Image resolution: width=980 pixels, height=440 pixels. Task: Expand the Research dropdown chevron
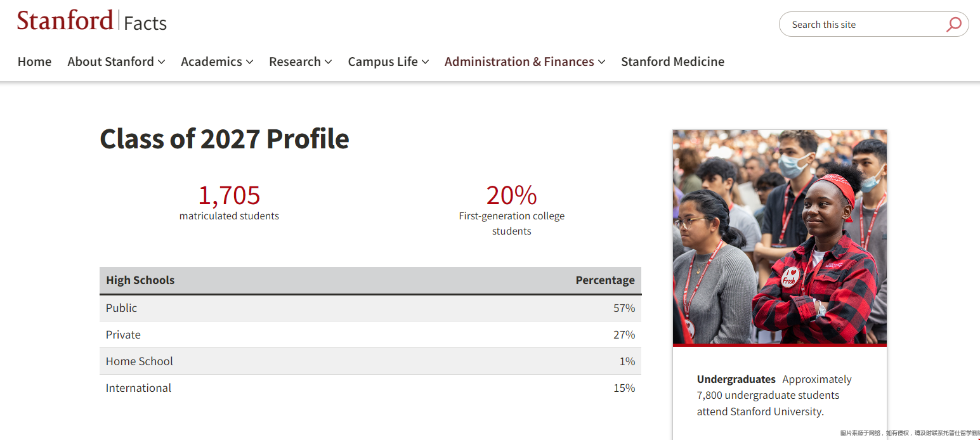[x=328, y=62]
